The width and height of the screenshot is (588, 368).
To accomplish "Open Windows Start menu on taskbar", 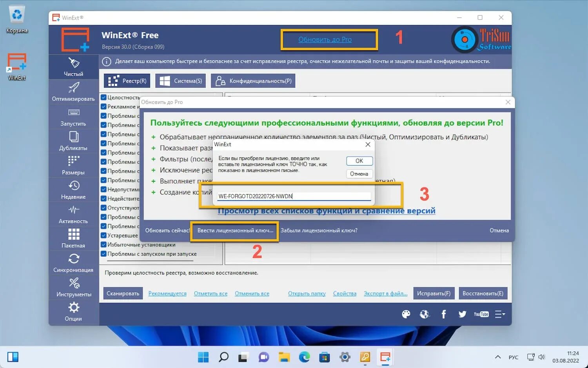I will [203, 357].
